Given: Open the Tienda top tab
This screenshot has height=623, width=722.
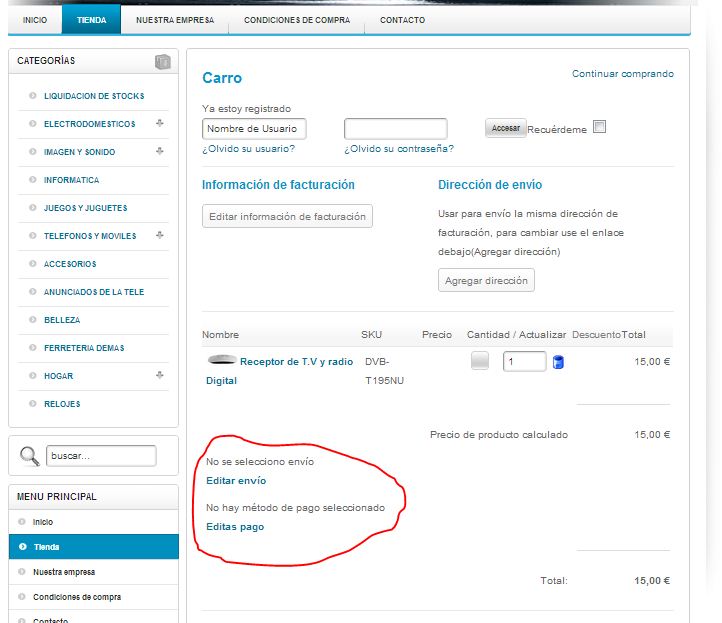Looking at the screenshot, I should [x=92, y=20].
